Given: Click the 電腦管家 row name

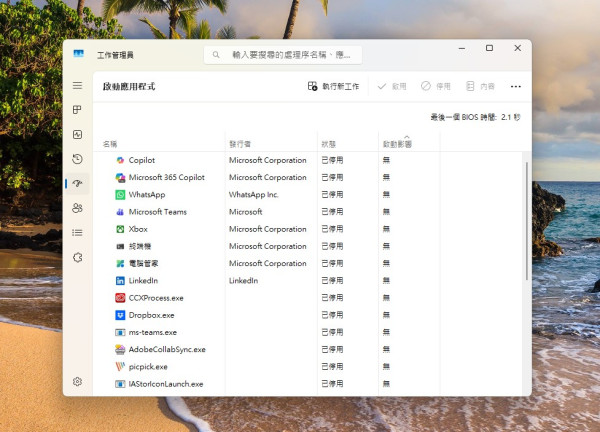Looking at the screenshot, I should point(143,263).
